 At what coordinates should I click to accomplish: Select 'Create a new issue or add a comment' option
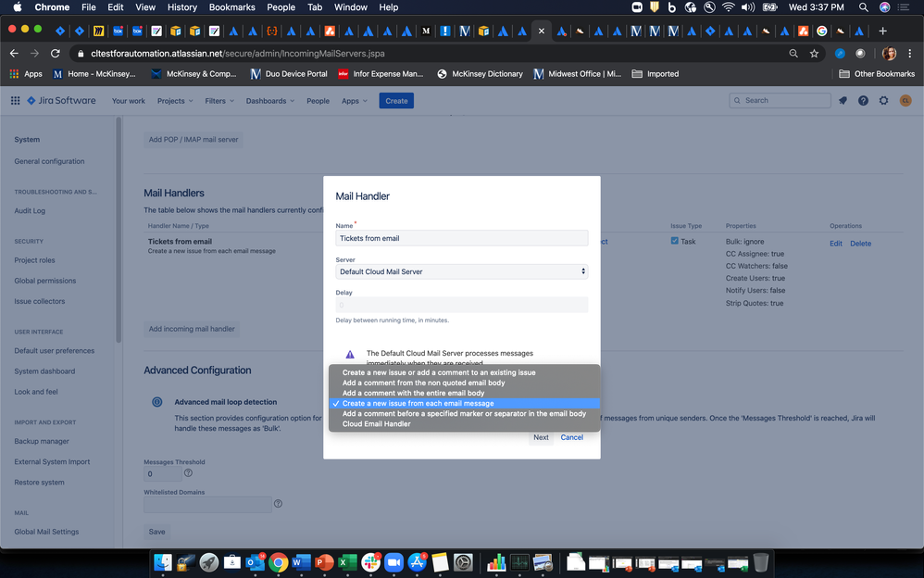pos(465,372)
